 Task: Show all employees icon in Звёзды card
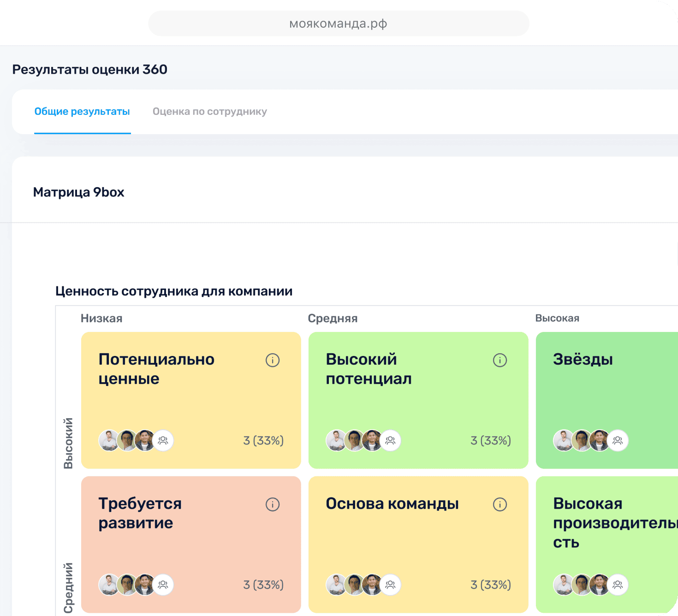[x=618, y=440]
